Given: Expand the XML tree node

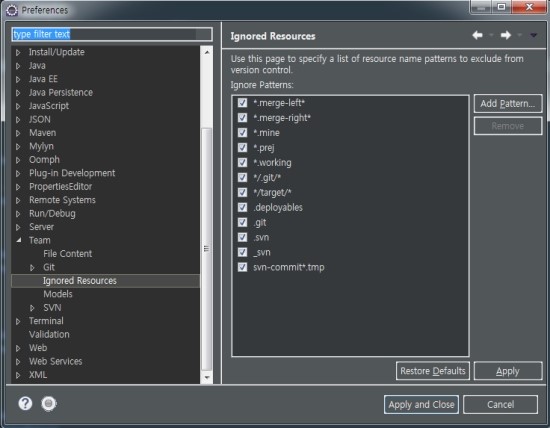Looking at the screenshot, I should point(18,375).
